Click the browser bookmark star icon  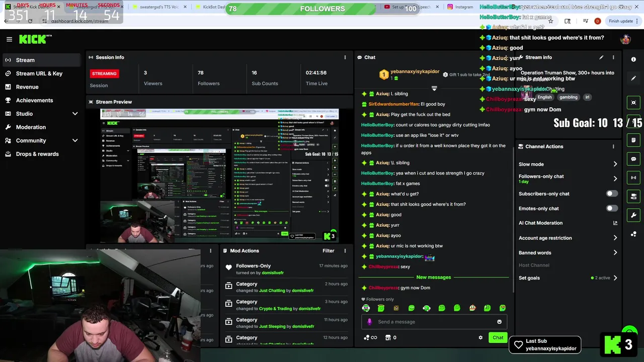(x=550, y=21)
